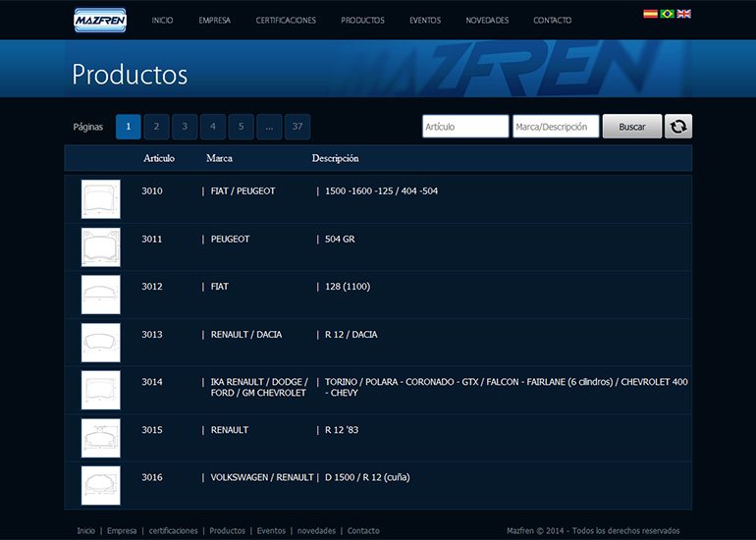Viewport: 756px width, 540px height.
Task: Open the novedades footer link
Action: click(316, 530)
